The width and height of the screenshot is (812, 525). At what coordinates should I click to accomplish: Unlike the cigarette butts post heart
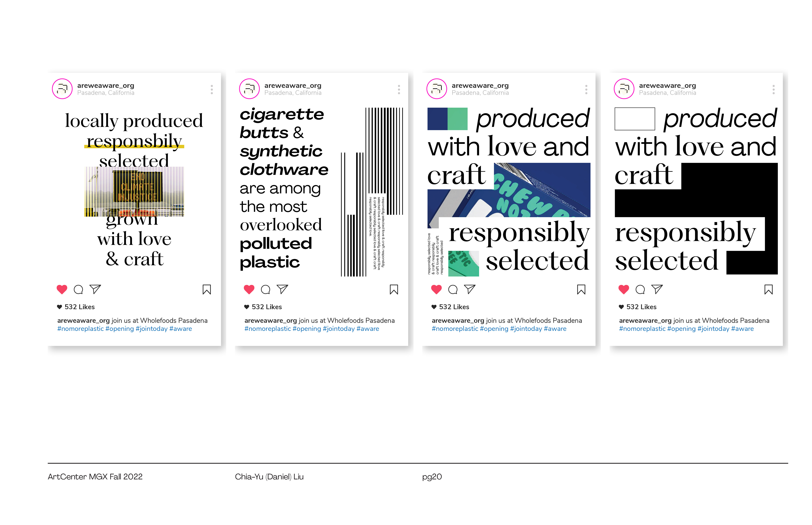[249, 289]
